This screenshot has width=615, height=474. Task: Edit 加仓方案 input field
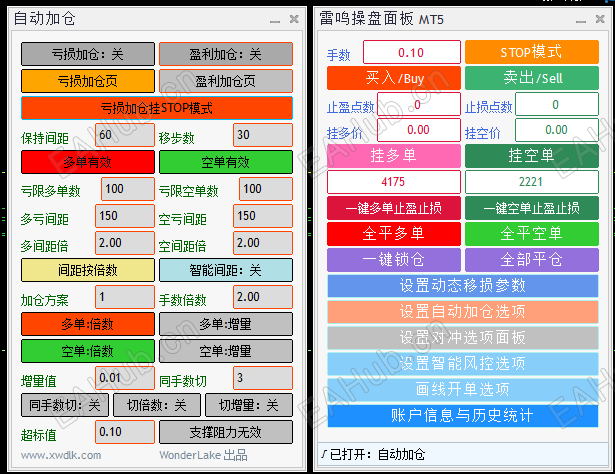[x=125, y=297]
